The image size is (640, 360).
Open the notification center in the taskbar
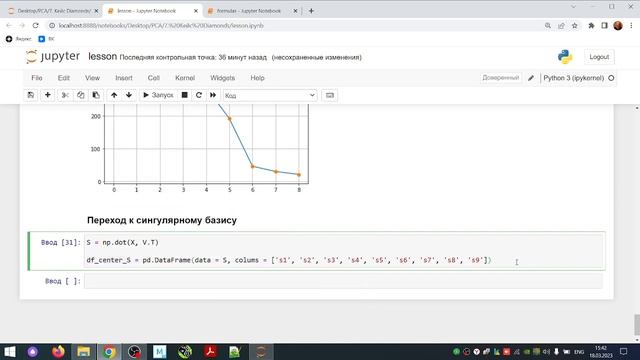(623, 351)
